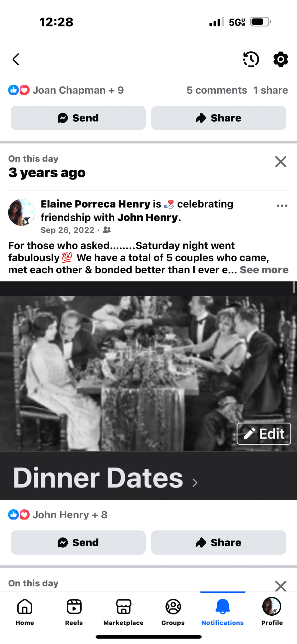
Task: Open settings gear icon
Action: pyautogui.click(x=281, y=59)
